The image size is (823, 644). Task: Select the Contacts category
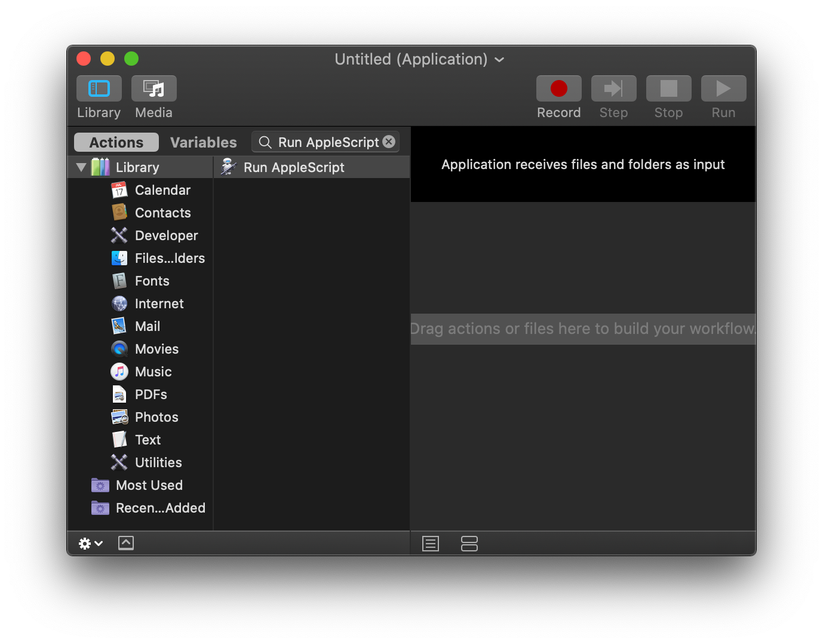point(140,213)
